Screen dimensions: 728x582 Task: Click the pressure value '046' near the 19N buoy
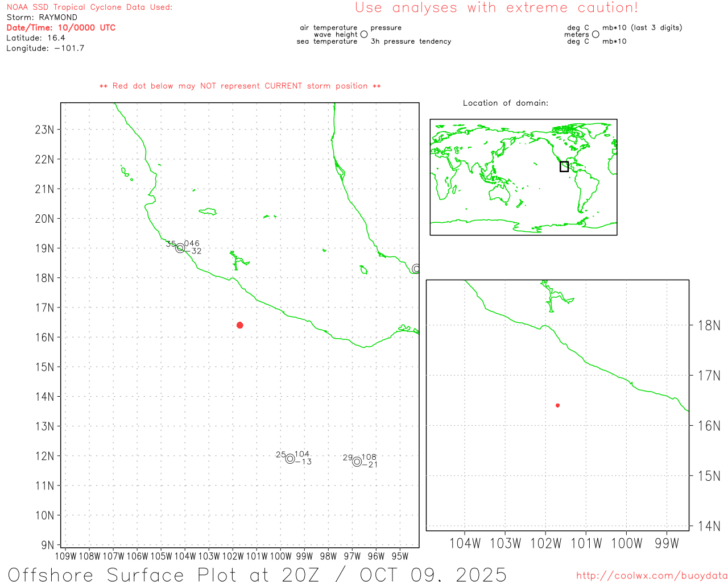[x=192, y=244]
